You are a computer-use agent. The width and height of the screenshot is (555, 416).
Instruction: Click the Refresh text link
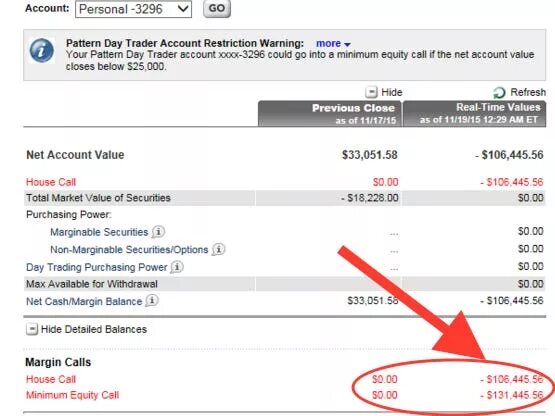click(528, 92)
